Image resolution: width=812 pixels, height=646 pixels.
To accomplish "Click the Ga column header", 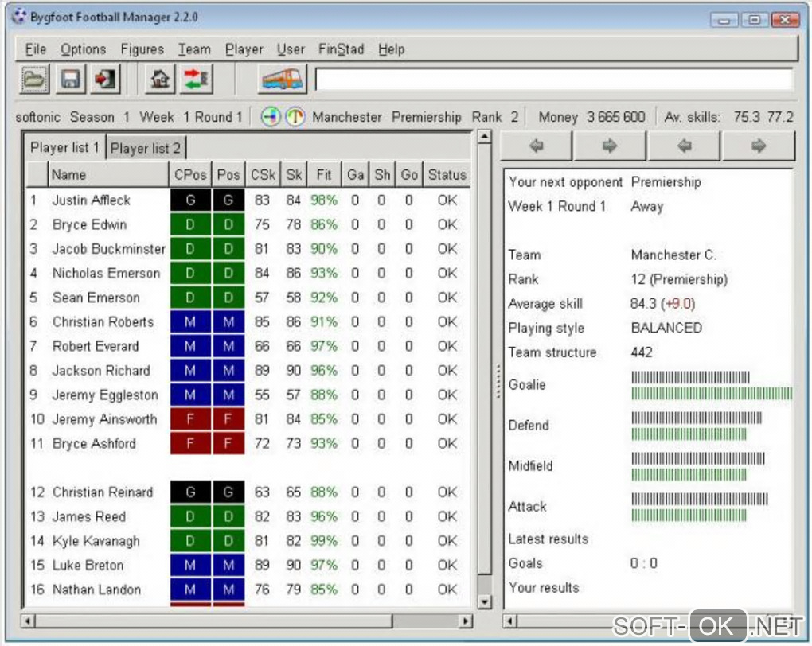I will (x=355, y=174).
